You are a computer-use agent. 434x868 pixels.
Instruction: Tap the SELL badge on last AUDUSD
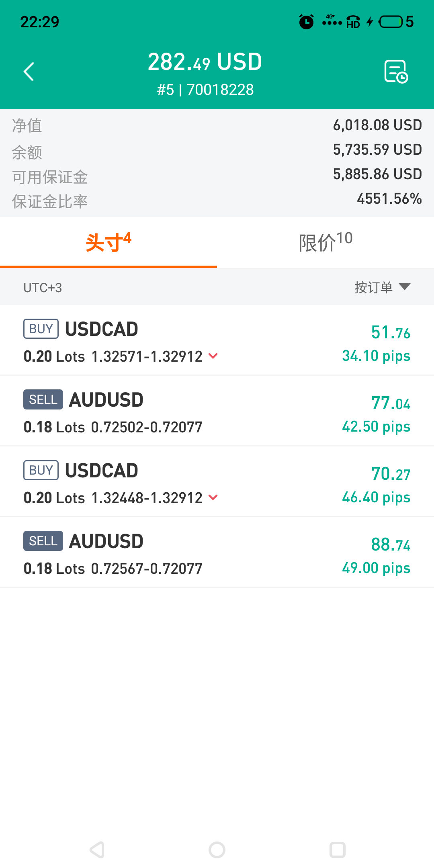[43, 541]
